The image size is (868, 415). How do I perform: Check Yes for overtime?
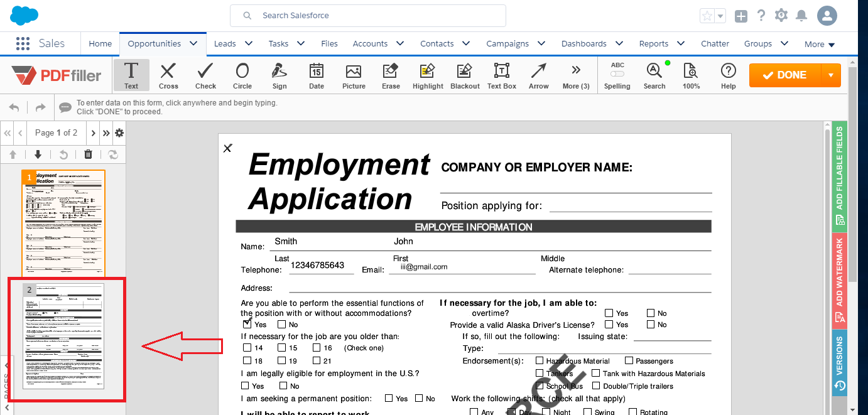coord(609,313)
